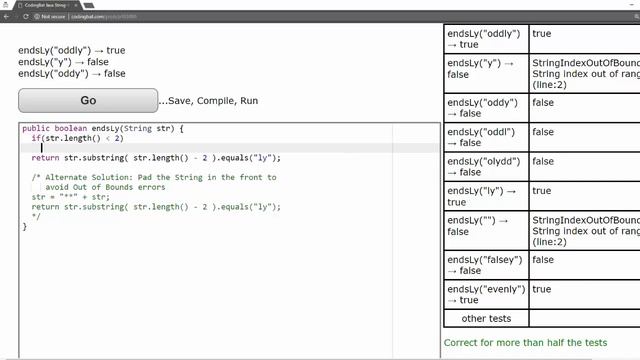This screenshot has width=640, height=360.
Task: Click the Not secure site info icon
Action: [37, 17]
